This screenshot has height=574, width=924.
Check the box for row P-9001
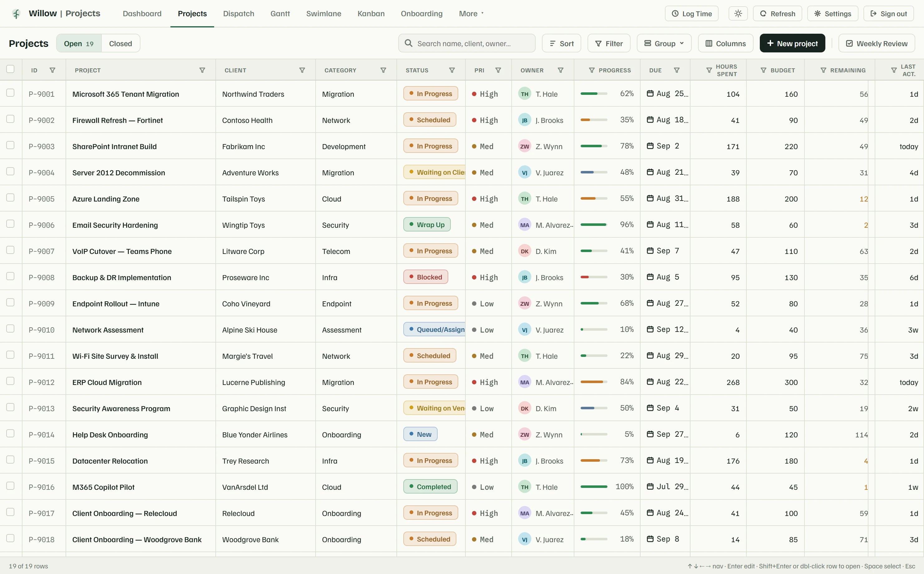(10, 93)
